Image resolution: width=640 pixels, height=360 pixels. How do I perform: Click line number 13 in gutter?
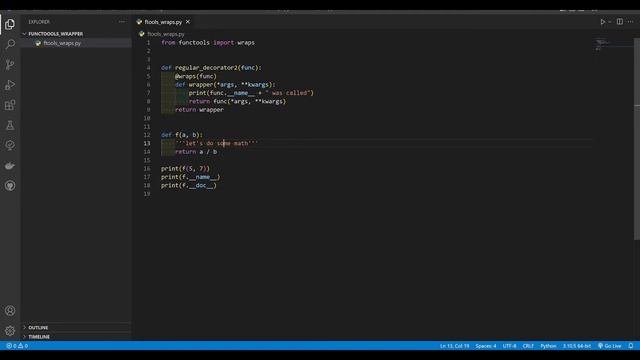147,143
